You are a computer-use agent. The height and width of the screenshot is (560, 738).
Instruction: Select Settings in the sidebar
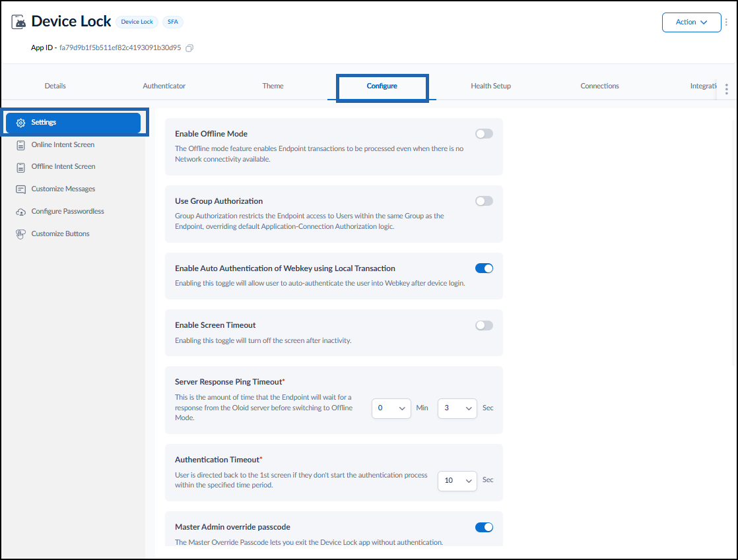click(x=73, y=123)
